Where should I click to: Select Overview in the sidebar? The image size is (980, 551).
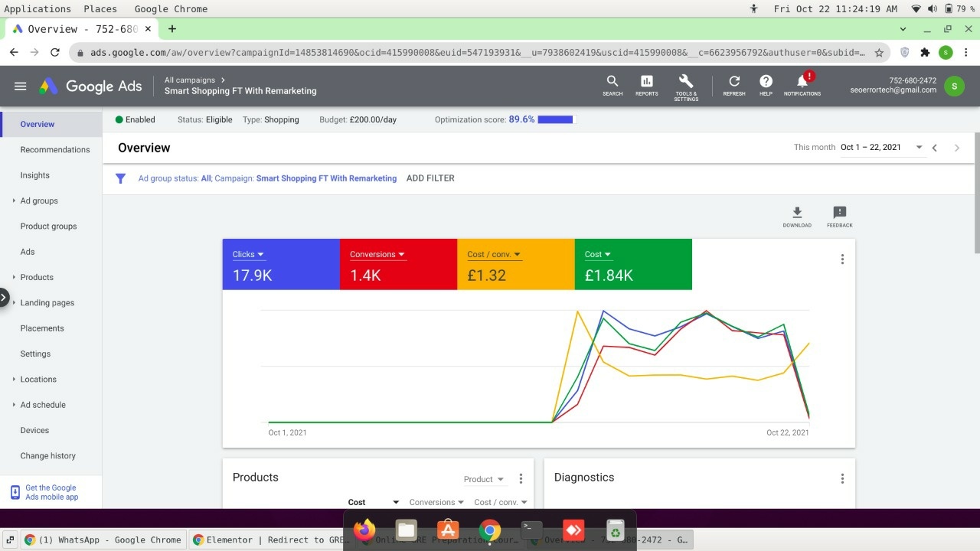tap(38, 124)
